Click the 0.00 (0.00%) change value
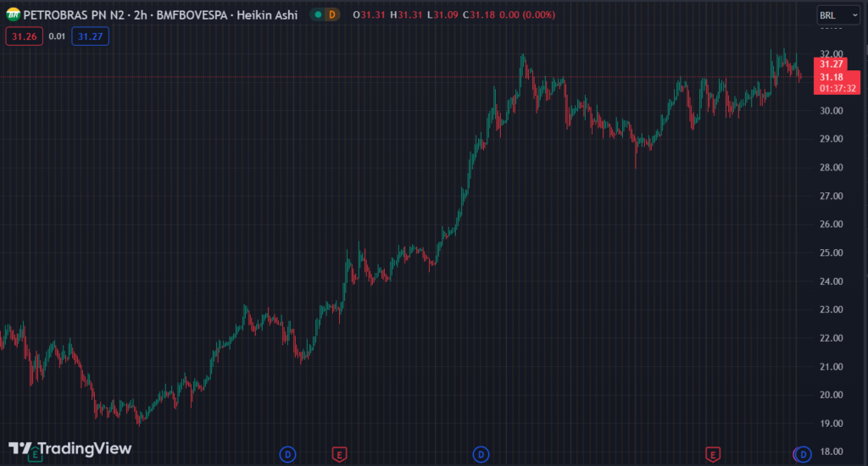 tap(527, 15)
